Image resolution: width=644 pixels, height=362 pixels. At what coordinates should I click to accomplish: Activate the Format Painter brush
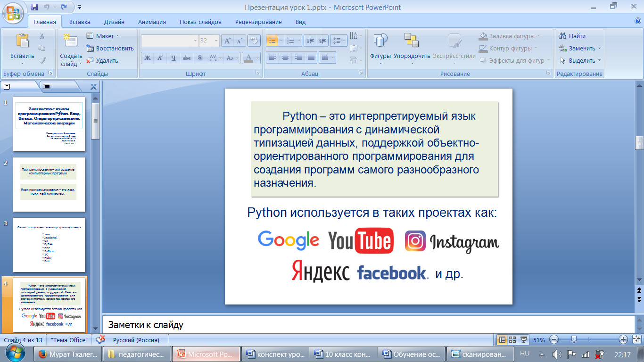(42, 60)
